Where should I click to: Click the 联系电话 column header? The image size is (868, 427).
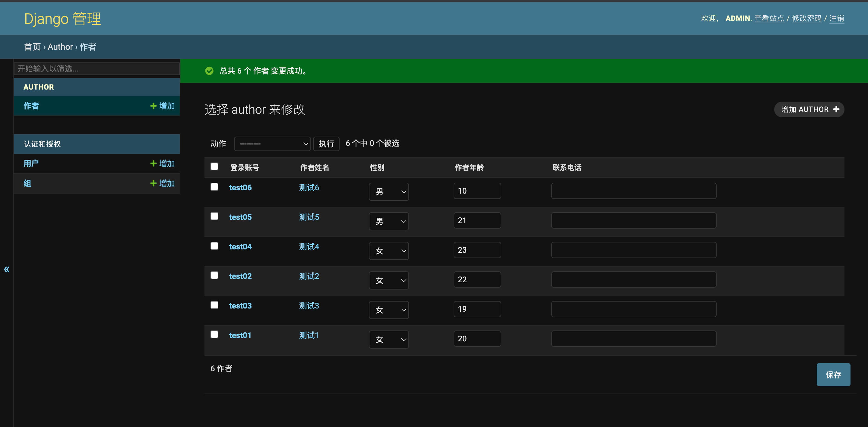pos(567,167)
